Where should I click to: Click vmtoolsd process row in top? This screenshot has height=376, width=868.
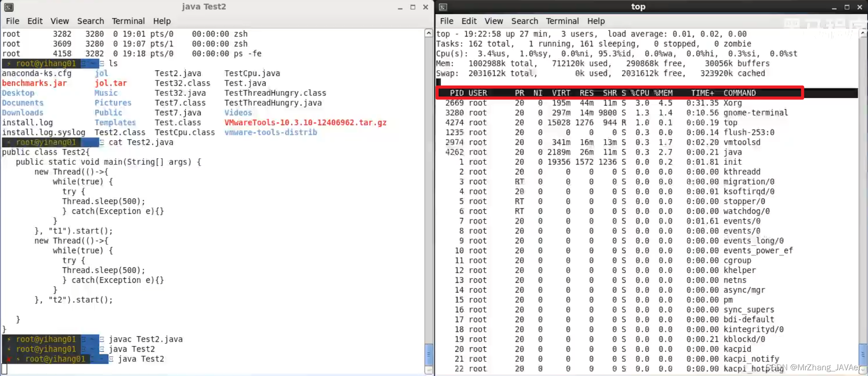603,142
